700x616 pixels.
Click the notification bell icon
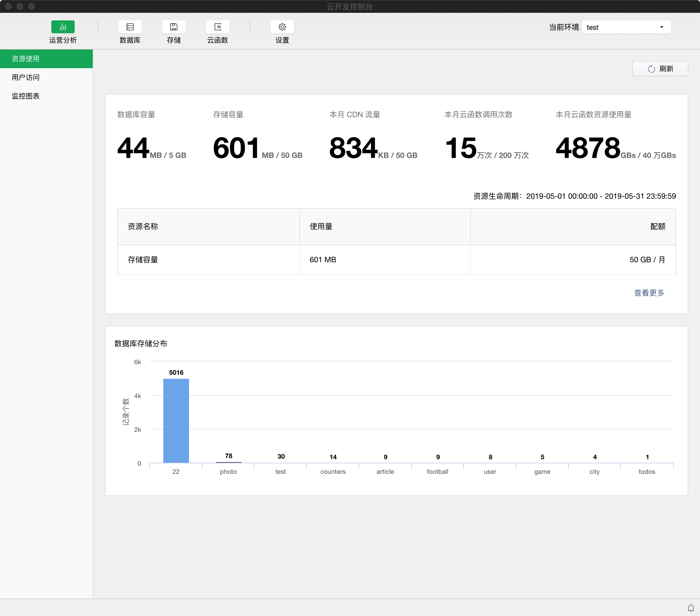(x=691, y=608)
